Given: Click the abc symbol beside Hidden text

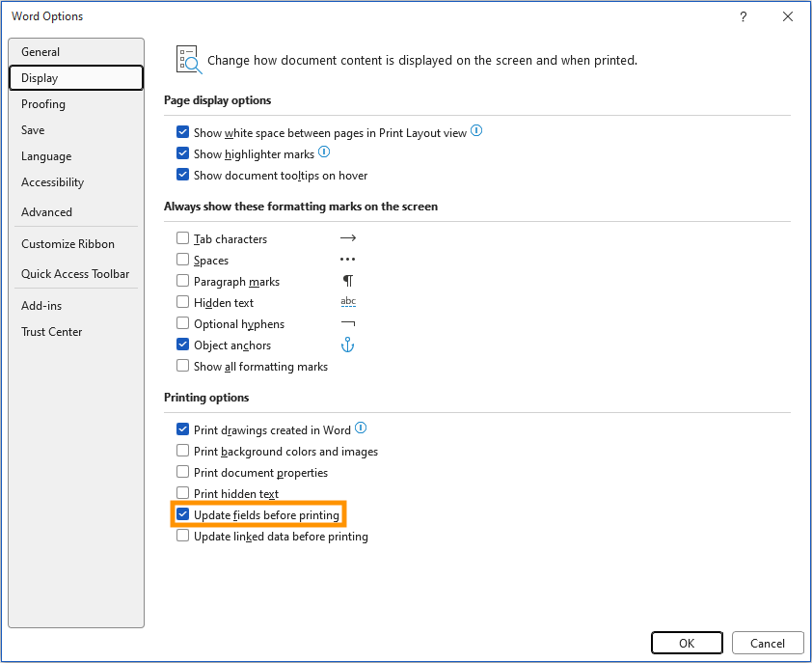Looking at the screenshot, I should coord(348,302).
